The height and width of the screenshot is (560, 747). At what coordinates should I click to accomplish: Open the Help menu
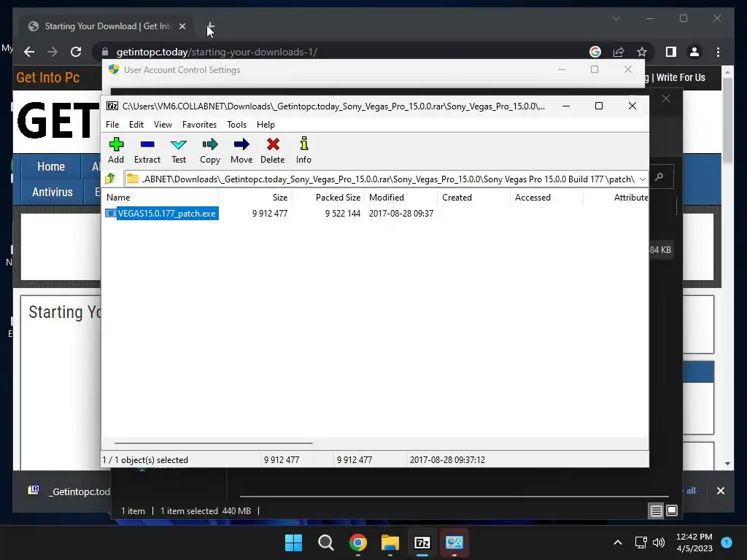click(x=266, y=124)
